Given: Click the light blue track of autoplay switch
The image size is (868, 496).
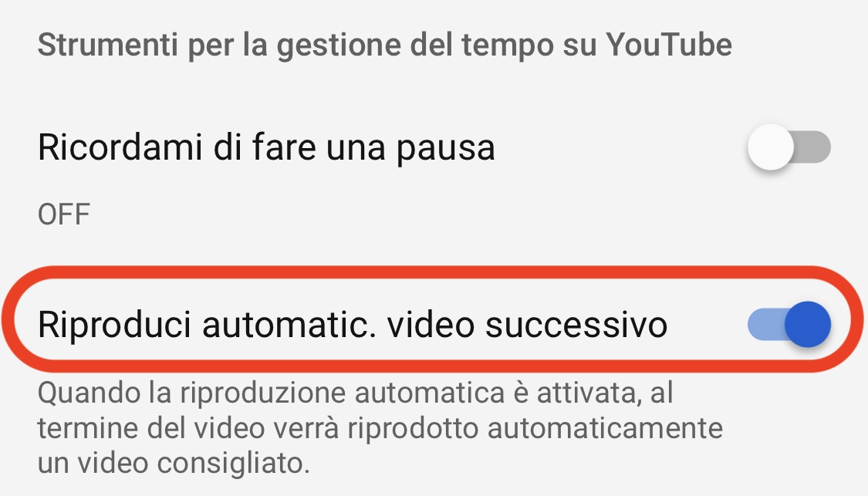Looking at the screenshot, I should [765, 325].
